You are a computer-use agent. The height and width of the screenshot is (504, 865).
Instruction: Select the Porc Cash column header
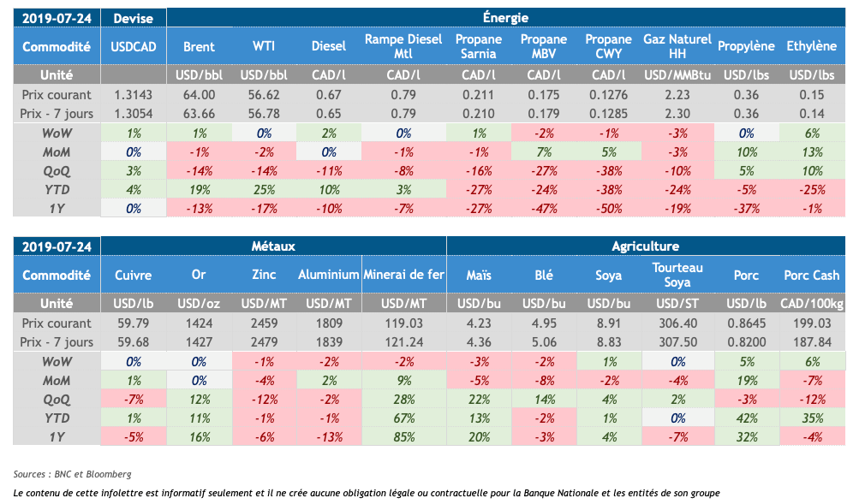click(812, 276)
